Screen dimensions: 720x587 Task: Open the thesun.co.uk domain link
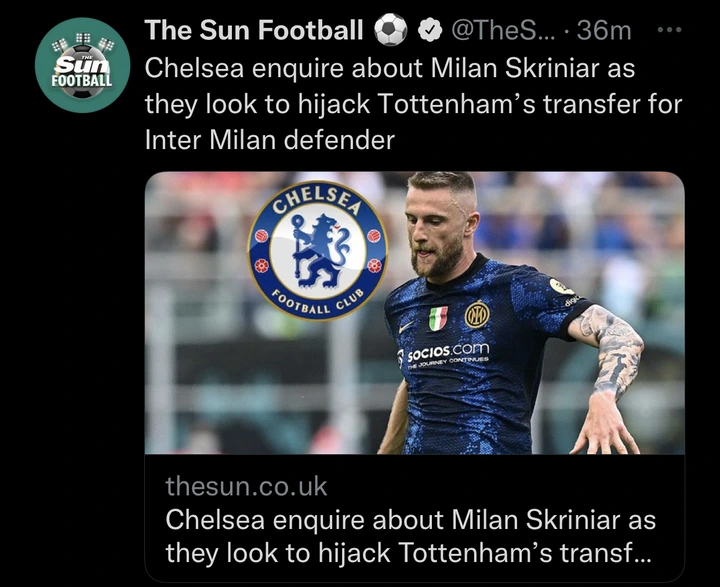tap(246, 486)
